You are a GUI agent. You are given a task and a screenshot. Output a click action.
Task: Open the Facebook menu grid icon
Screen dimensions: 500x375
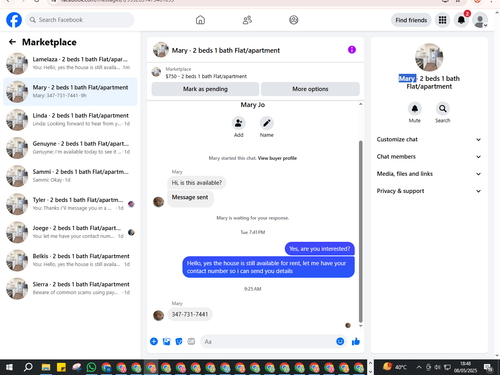coord(442,20)
